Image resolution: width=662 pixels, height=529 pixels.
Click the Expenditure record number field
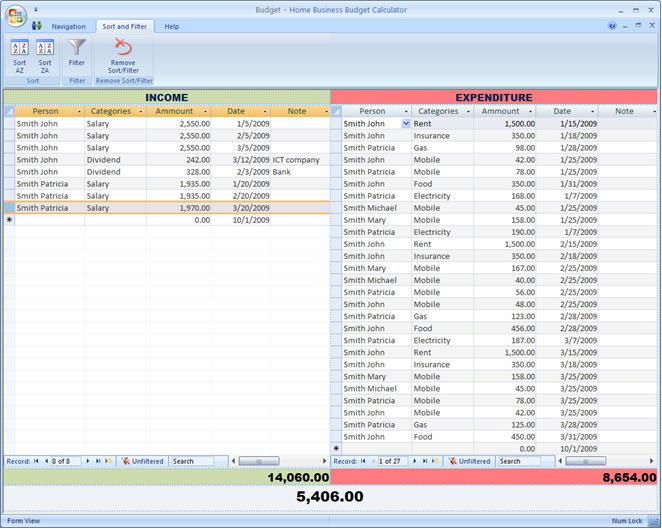(392, 461)
